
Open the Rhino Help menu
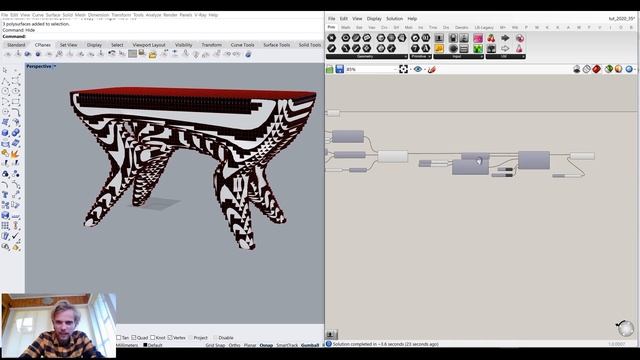click(x=213, y=15)
